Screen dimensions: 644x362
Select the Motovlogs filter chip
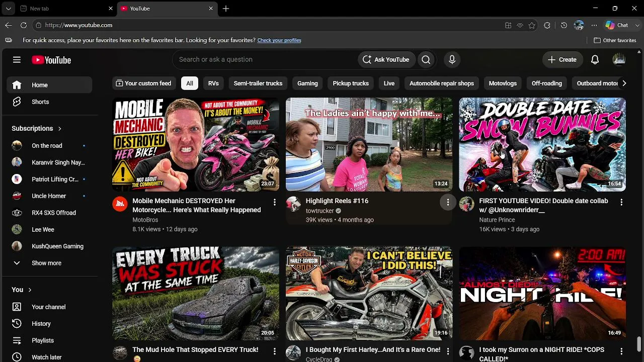point(503,83)
